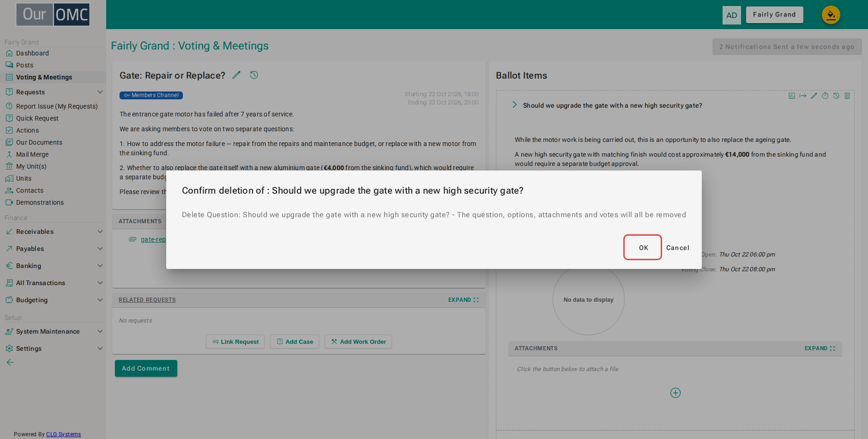The image size is (868, 439).
Task: Add attachment with the plus circle icon
Action: [x=675, y=393]
